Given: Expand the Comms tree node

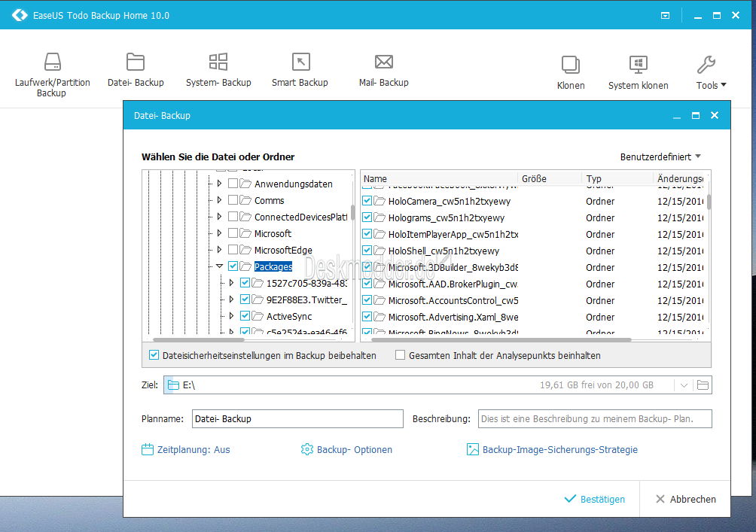Looking at the screenshot, I should [219, 200].
